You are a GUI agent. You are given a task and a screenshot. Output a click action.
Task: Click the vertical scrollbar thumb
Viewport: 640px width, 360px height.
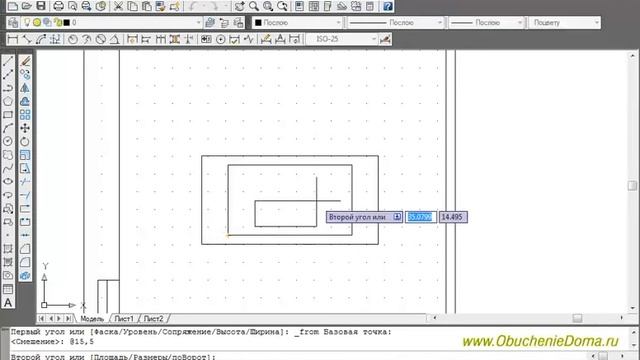[632, 186]
